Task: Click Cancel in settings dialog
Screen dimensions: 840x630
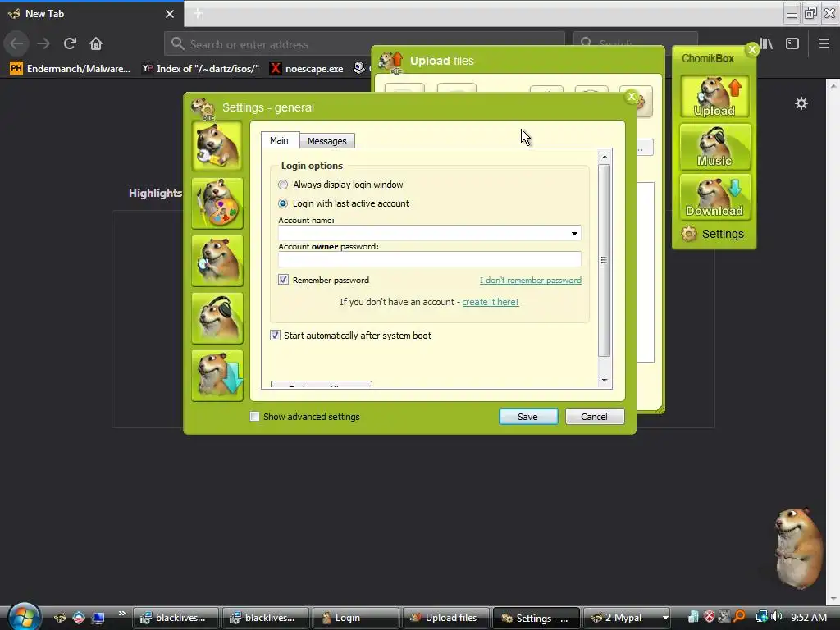Action: [x=595, y=416]
